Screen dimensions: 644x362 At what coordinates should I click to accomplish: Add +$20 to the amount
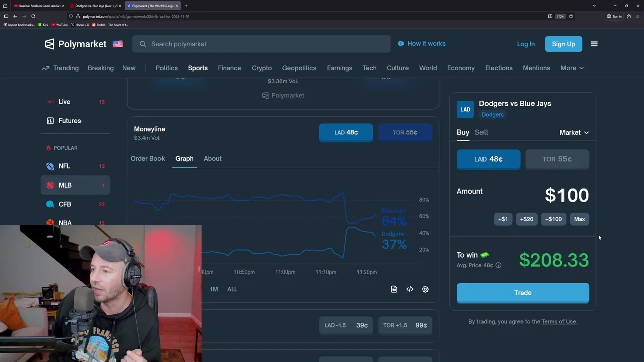(x=526, y=219)
